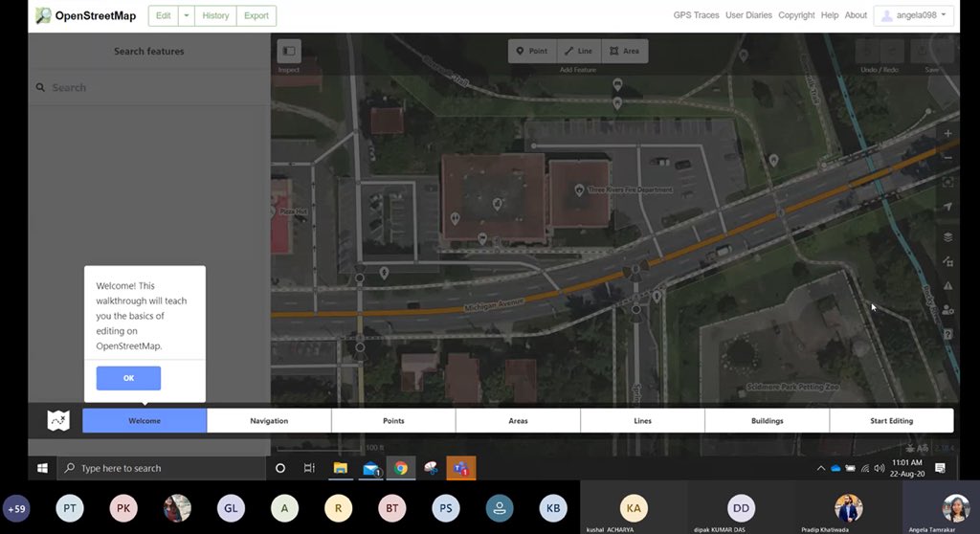The height and width of the screenshot is (534, 980).
Task: Click the volume speaker tray icon
Action: (x=880, y=468)
